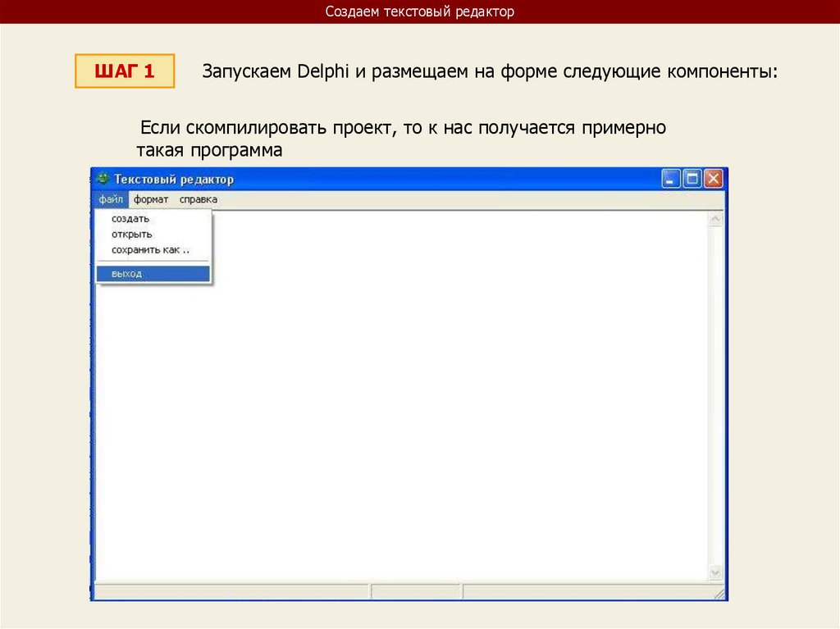The image size is (840, 629).
Task: Choose открыть from the file menu
Action: pos(153,235)
